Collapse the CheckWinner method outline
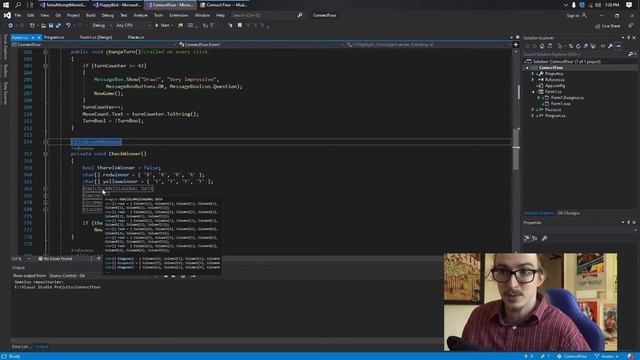 coord(45,154)
